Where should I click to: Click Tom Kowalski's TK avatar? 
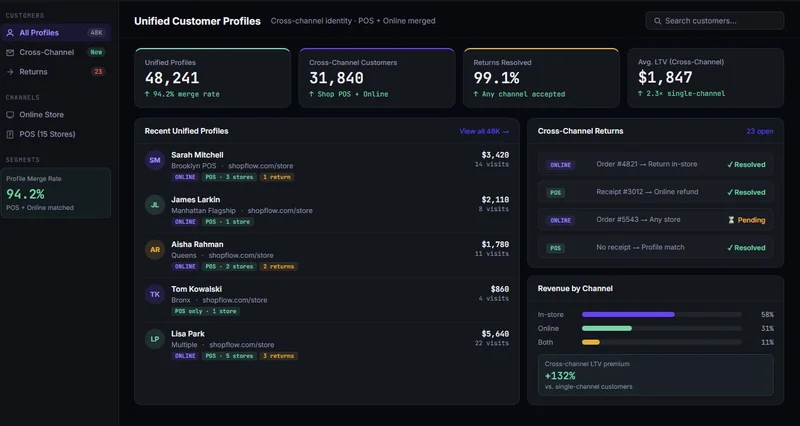(155, 294)
